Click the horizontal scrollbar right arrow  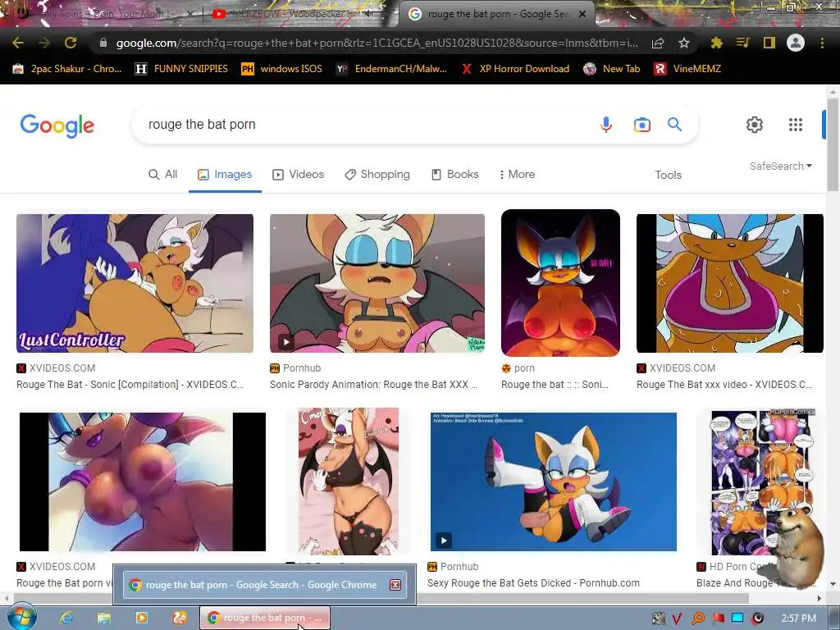819,598
